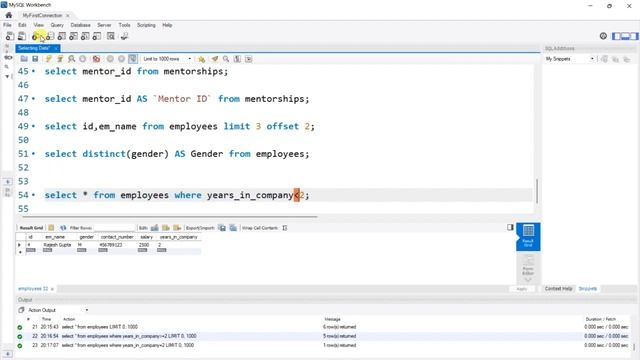Click the Apply button below results
The height and width of the screenshot is (360, 640).
(x=522, y=289)
